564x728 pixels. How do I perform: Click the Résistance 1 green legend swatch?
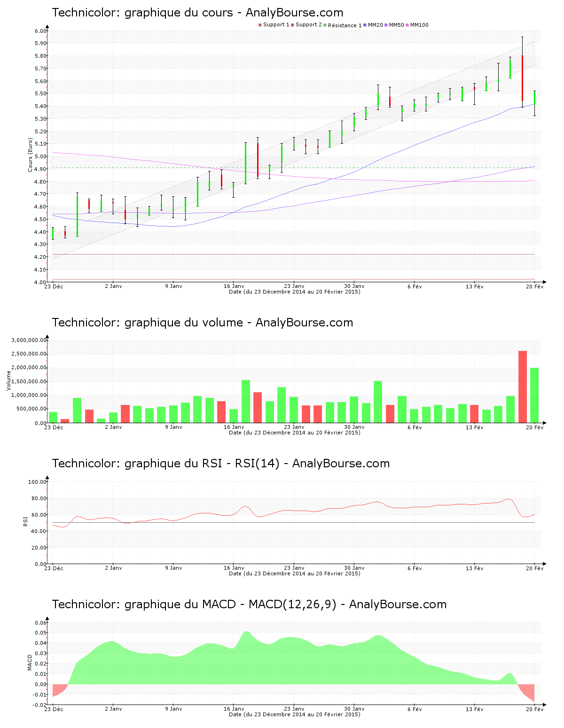[x=325, y=25]
